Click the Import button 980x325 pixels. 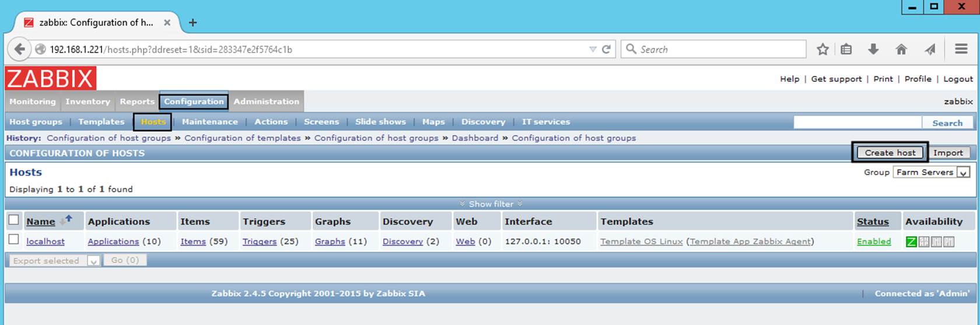coord(949,153)
